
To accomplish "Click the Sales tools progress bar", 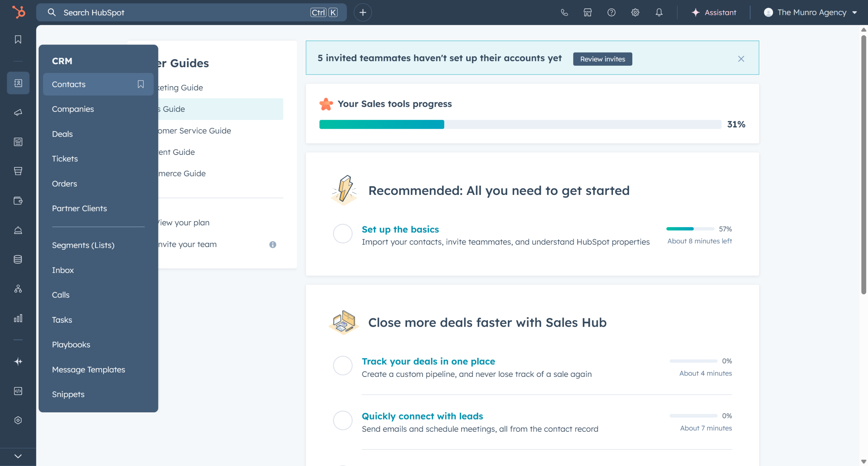I will (520, 124).
